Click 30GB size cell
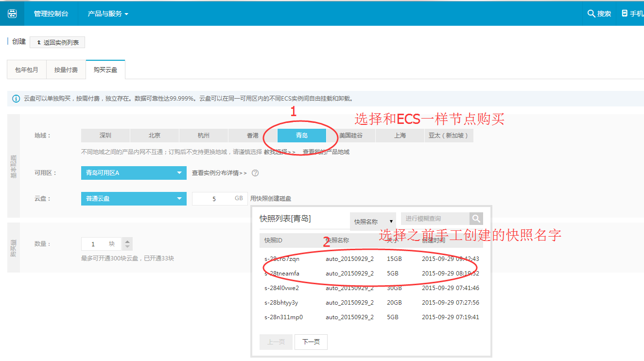The height and width of the screenshot is (361, 644). coord(394,288)
